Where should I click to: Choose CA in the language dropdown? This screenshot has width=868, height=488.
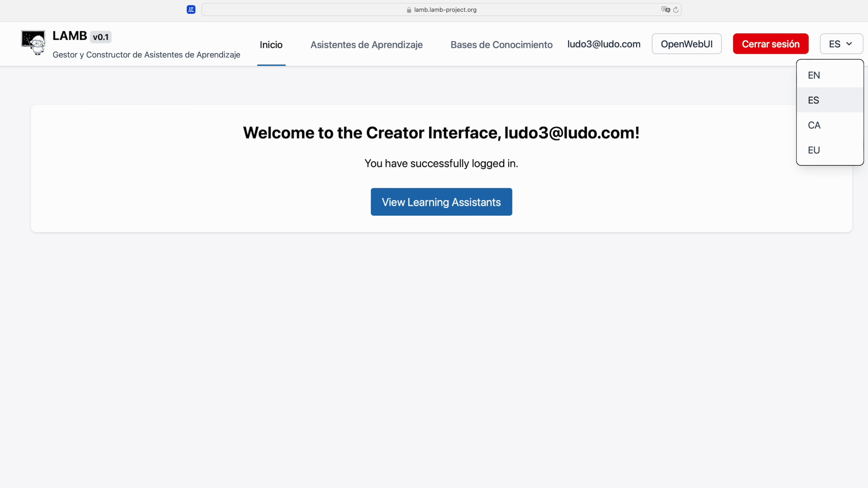(814, 125)
